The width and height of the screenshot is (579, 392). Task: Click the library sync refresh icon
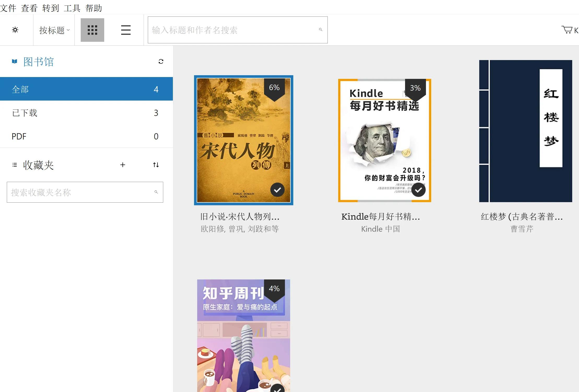(x=161, y=61)
